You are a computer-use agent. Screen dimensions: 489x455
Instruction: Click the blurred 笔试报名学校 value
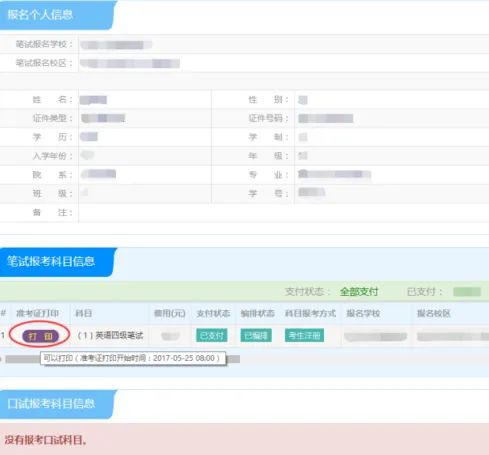[116, 45]
